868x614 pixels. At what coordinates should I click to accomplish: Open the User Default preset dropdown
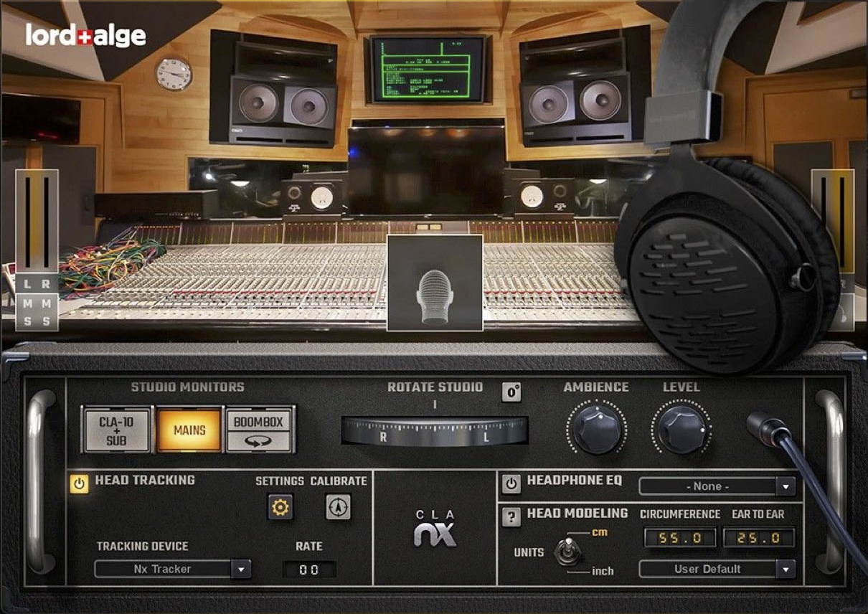pyautogui.click(x=717, y=570)
